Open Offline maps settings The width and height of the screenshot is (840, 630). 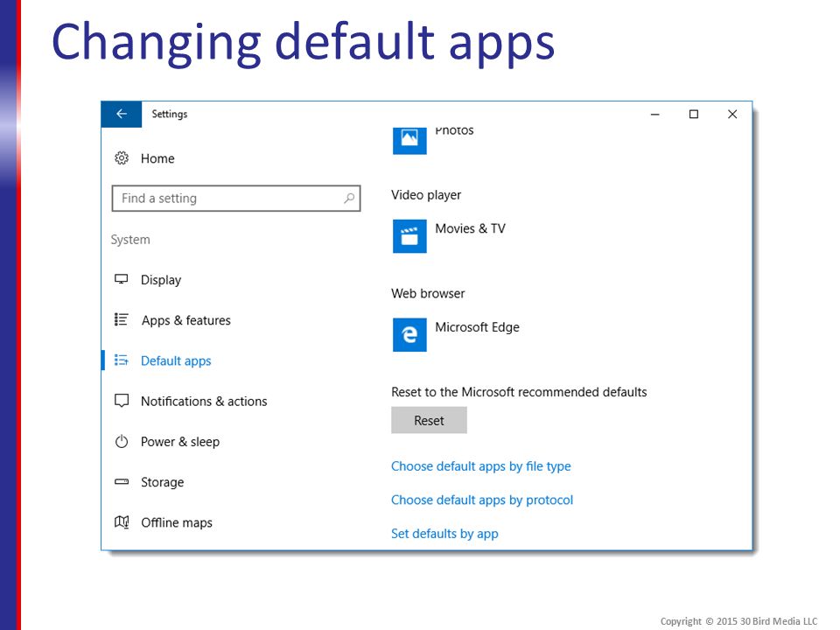click(176, 523)
